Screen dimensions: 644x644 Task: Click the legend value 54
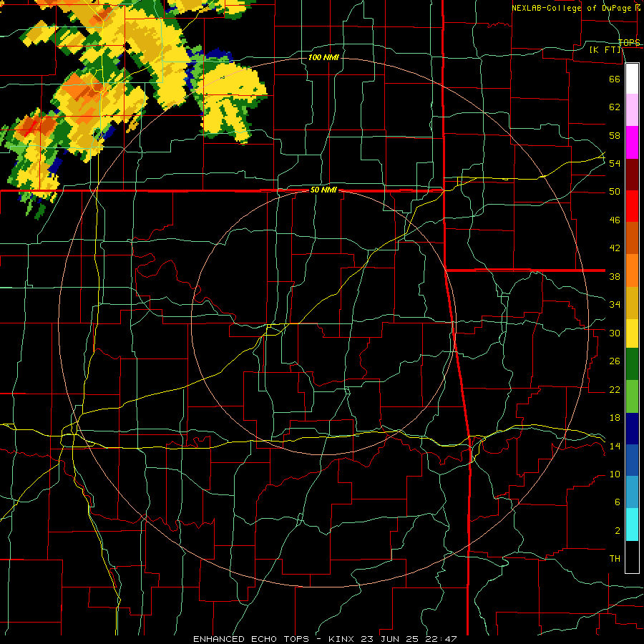615,163
